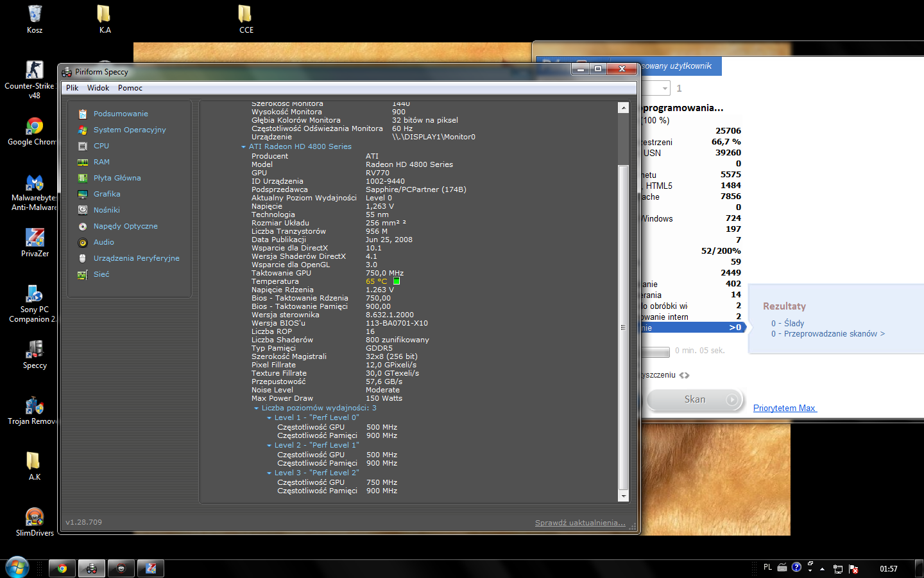Screen dimensions: 924x578
Task: Click the PL language indicator in tray
Action: tap(768, 567)
